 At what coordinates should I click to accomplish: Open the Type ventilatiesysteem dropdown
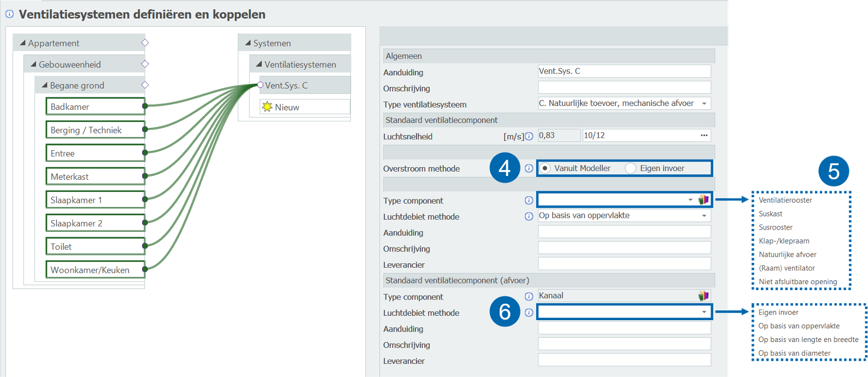point(704,104)
